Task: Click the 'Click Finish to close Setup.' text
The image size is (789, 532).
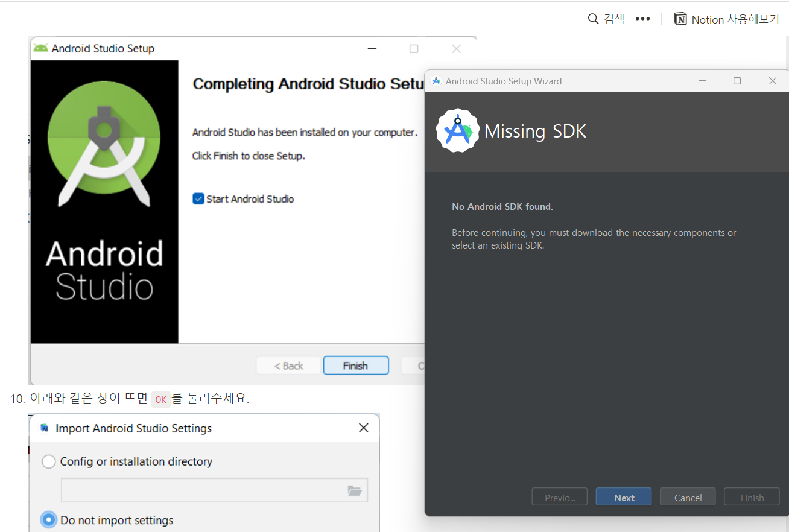Action: (249, 156)
